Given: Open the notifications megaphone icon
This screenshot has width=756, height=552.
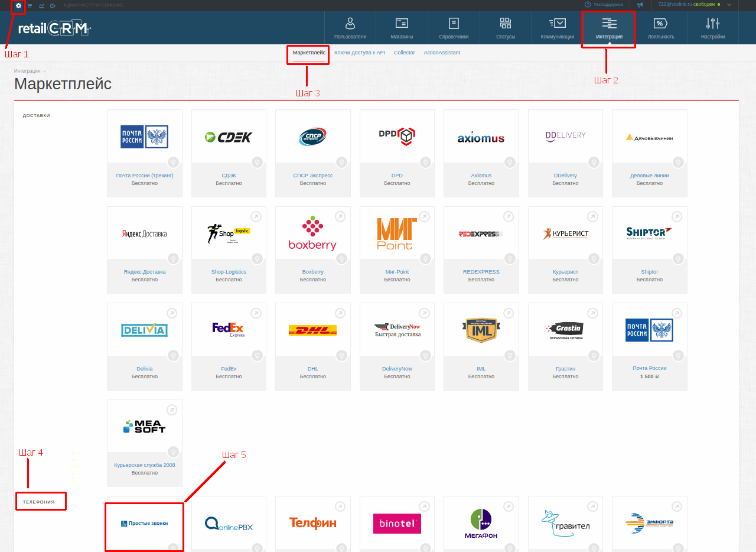Looking at the screenshot, I should click(640, 5).
